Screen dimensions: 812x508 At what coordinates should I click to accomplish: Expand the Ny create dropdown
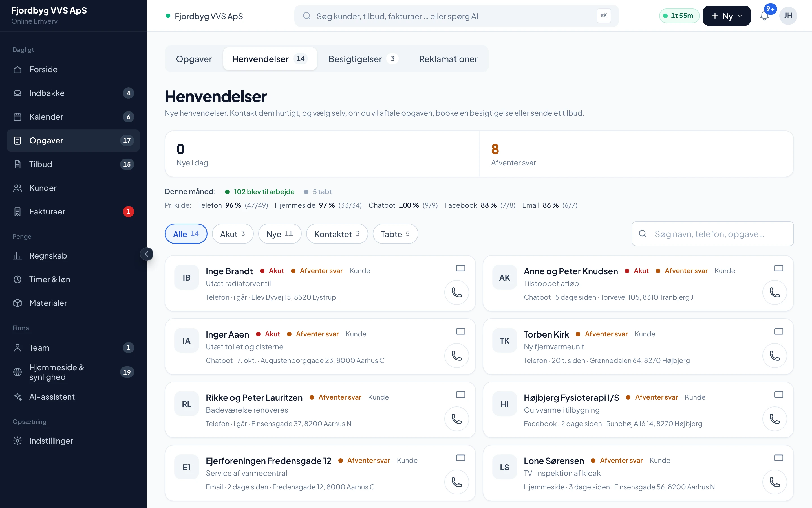727,16
